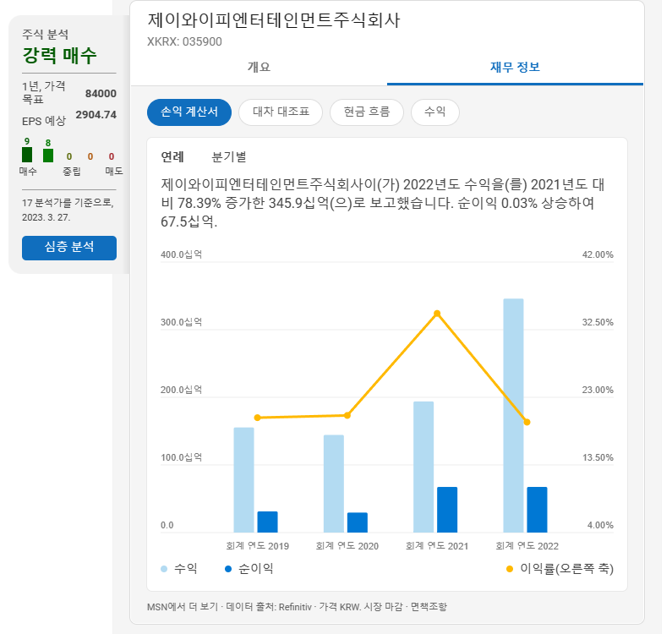Open the 개요 tab

[x=259, y=68]
